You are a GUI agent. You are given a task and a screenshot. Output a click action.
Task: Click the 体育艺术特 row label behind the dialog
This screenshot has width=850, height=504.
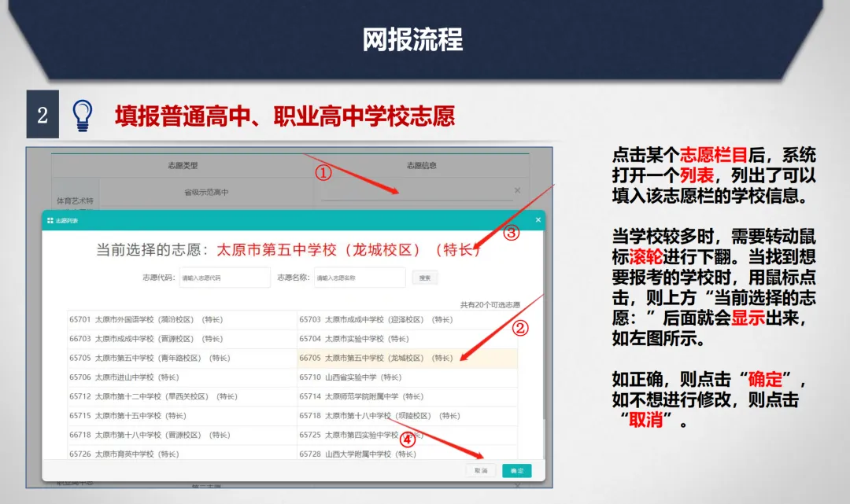pyautogui.click(x=75, y=200)
